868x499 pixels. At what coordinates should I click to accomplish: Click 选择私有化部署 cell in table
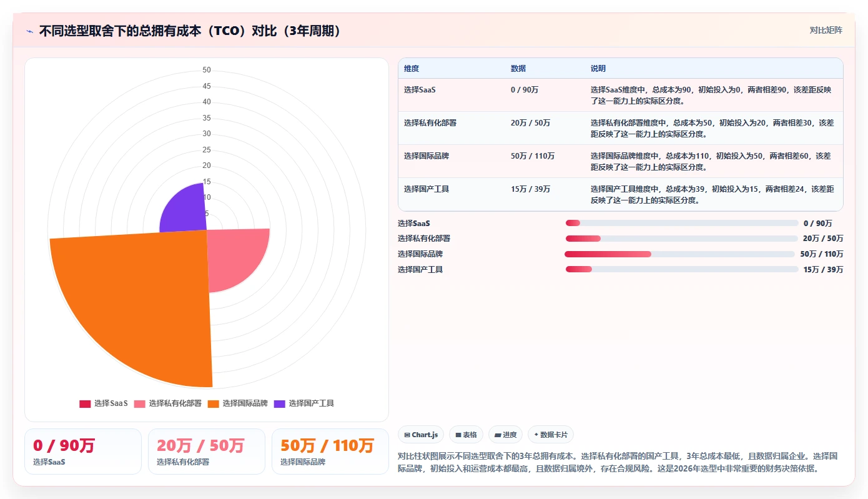(430, 123)
